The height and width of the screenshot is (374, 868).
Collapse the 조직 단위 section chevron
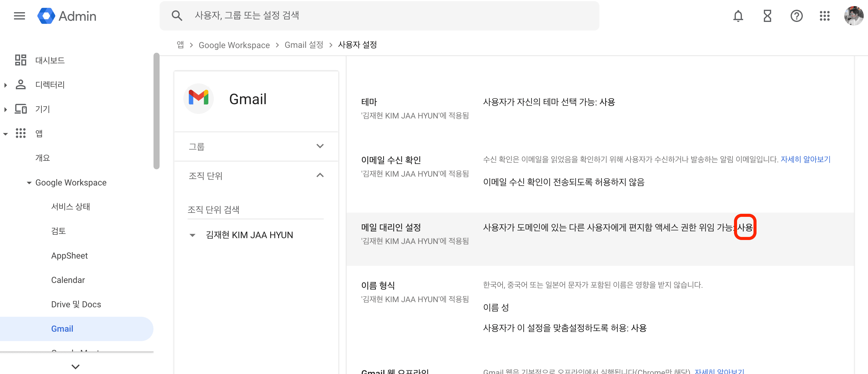click(320, 175)
